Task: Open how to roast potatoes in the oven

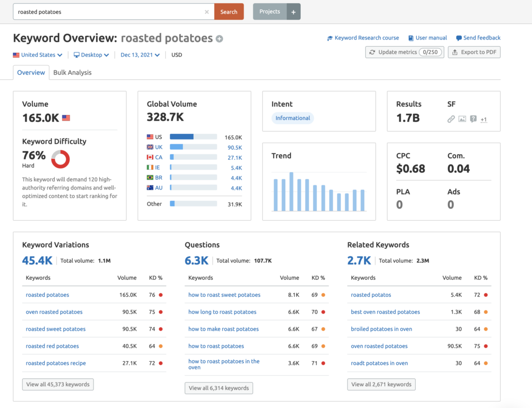Action: [x=224, y=364]
